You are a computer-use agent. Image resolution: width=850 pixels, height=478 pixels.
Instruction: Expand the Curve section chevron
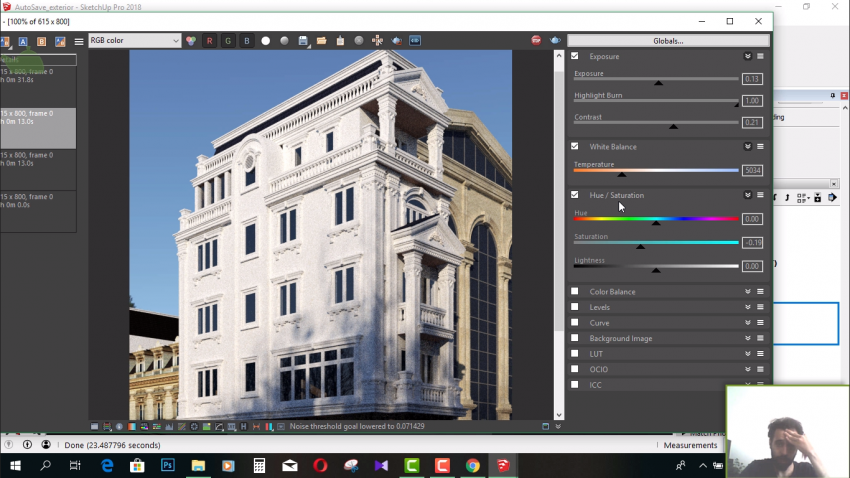tap(748, 322)
